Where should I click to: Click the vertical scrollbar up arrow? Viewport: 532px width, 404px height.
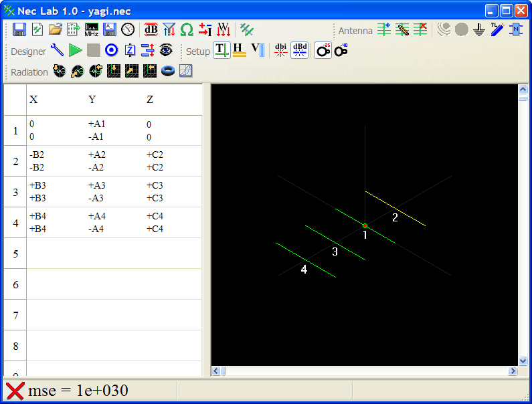click(x=523, y=89)
